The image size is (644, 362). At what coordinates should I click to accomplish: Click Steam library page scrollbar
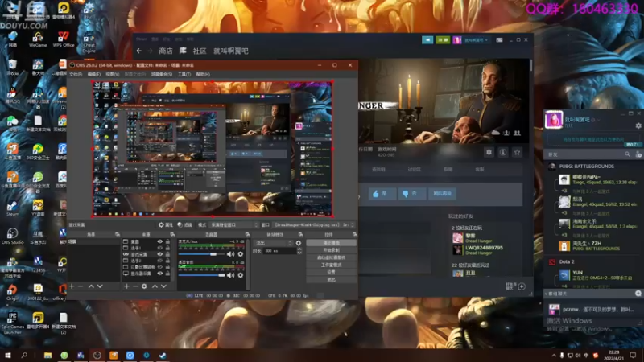click(x=531, y=66)
